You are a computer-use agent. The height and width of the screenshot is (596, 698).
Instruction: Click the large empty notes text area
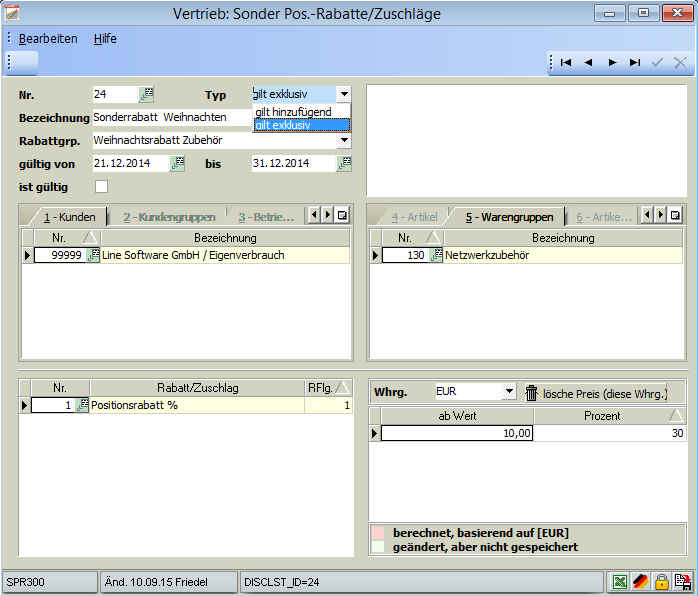pos(526,140)
